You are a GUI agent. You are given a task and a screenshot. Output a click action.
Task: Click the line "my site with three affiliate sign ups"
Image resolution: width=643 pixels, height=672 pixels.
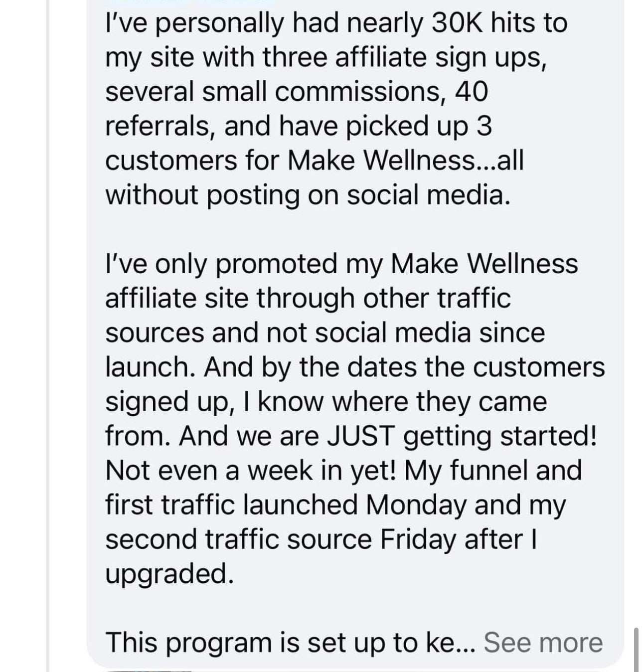pyautogui.click(x=323, y=57)
